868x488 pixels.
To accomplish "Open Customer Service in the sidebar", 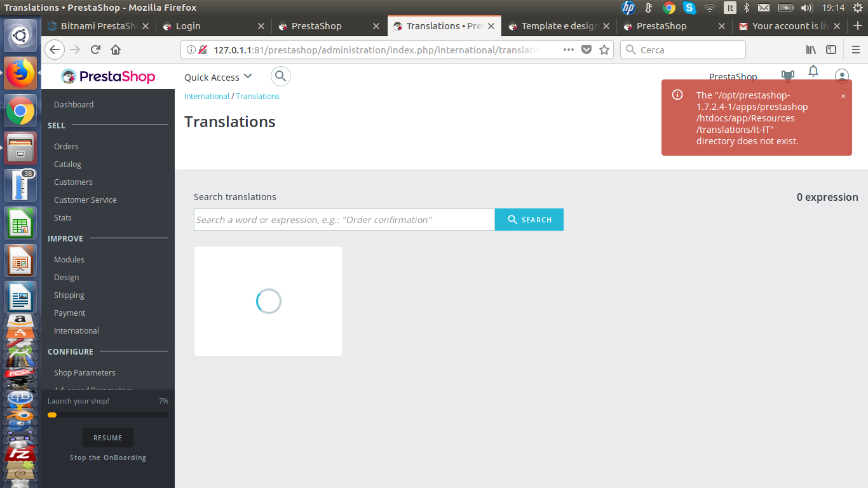I will (x=85, y=200).
